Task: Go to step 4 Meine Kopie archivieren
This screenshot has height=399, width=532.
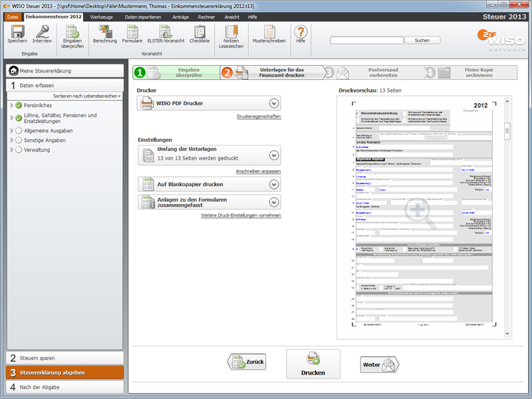Action: [471, 72]
